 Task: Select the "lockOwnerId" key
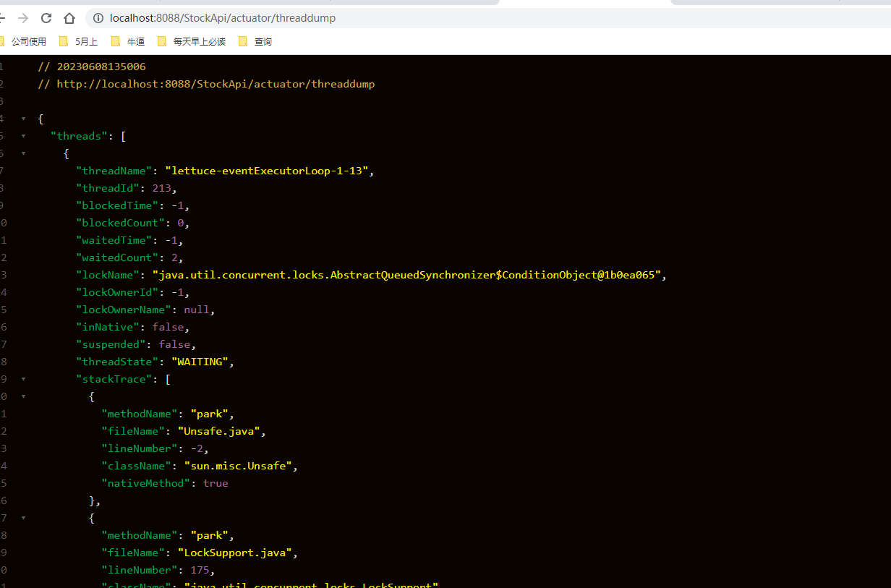tap(117, 292)
